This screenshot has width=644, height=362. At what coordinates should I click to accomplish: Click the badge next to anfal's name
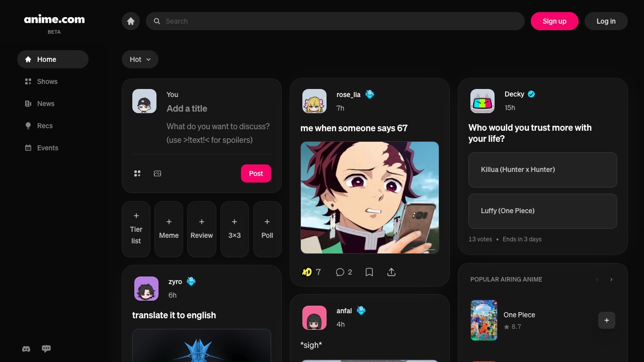(x=361, y=311)
